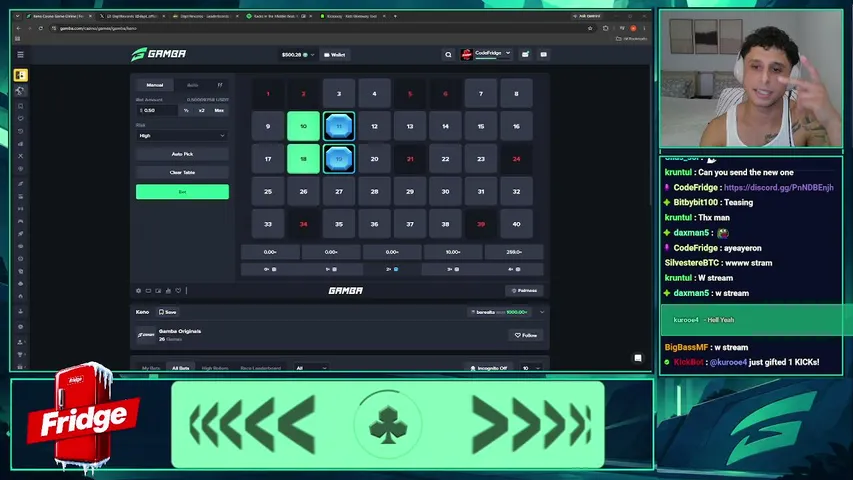The image size is (853, 480).
Task: Bookmark page with star icon
Action: (590, 28)
